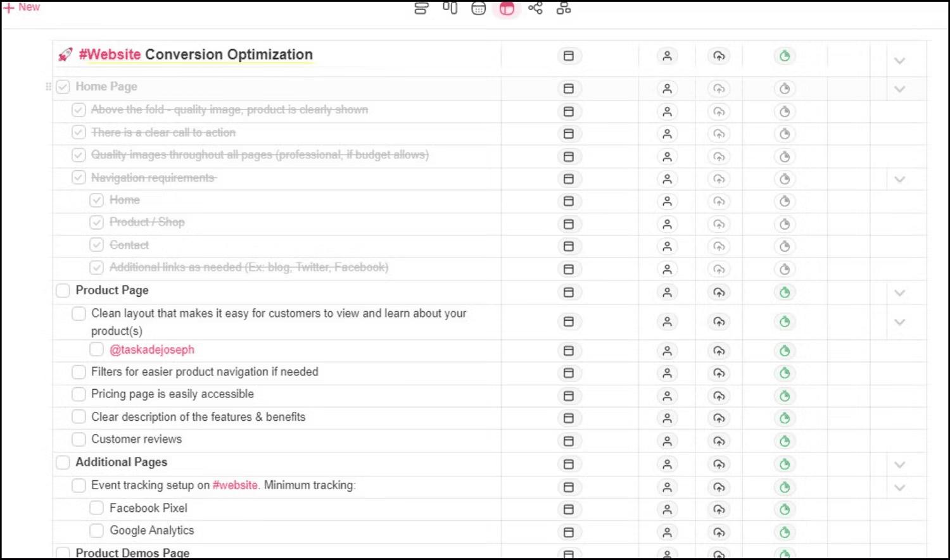Collapse the Event tracking setup task
The width and height of the screenshot is (950, 560).
(x=899, y=487)
